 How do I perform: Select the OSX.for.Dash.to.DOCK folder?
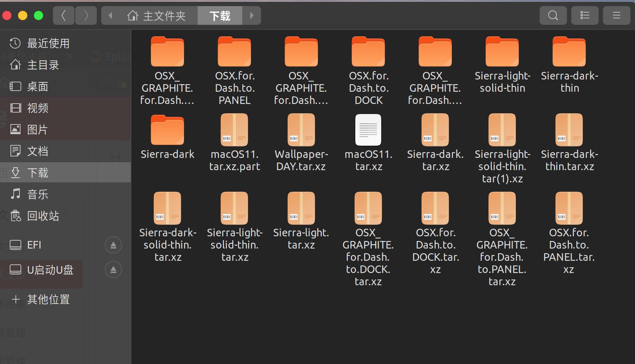pos(368,71)
